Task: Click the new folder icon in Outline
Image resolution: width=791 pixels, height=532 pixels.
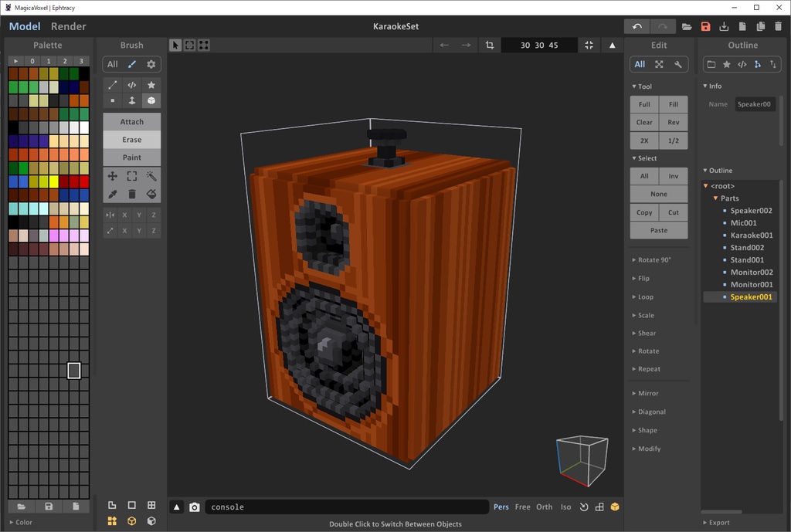Action: (x=711, y=64)
